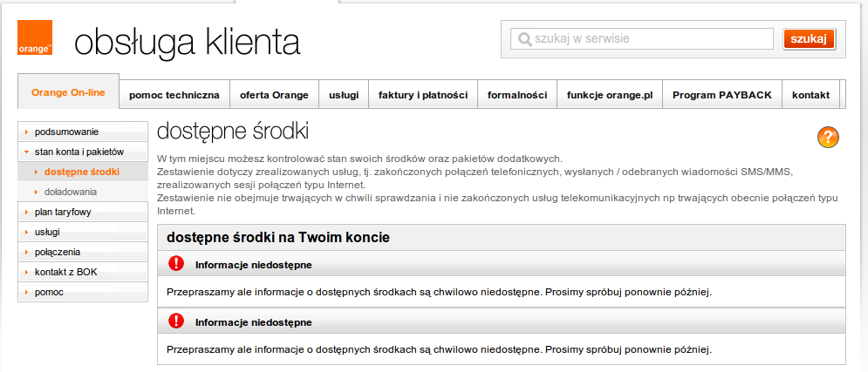This screenshot has height=372, width=868.
Task: Expand 'połączenia' in the sidebar
Action: [x=83, y=252]
